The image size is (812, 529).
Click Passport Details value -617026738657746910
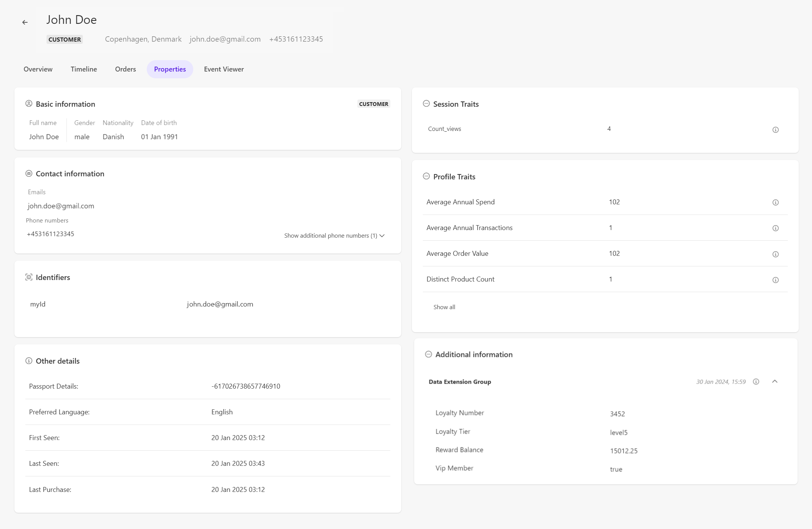tap(246, 386)
